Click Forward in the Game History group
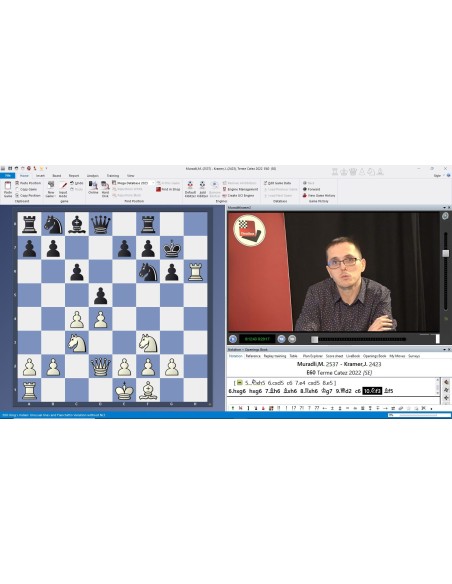The width and height of the screenshot is (452, 584). pos(311,189)
